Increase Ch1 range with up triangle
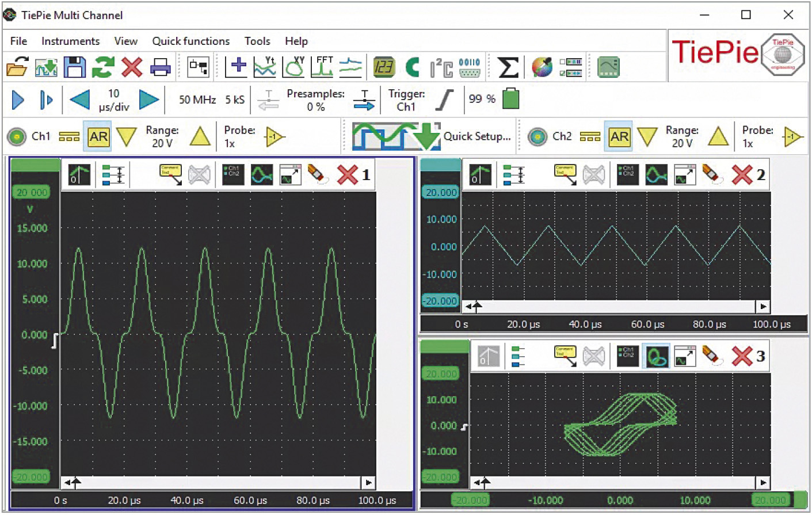This screenshot has width=812, height=515. [x=200, y=137]
